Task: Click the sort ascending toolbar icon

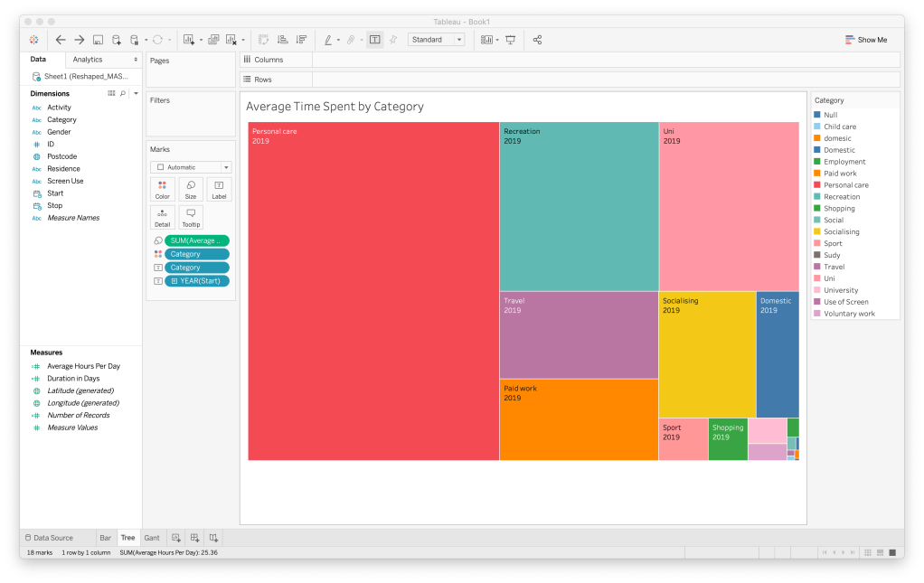Action: tap(283, 40)
